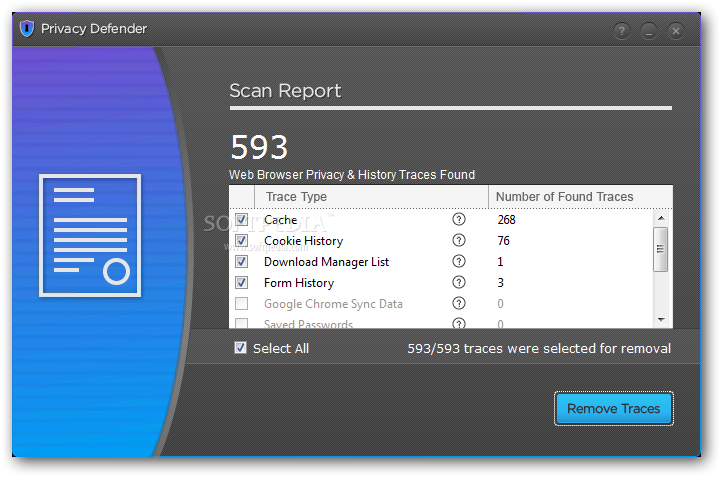Click the Number of Found Traces header
The width and height of the screenshot is (721, 477).
click(x=580, y=197)
